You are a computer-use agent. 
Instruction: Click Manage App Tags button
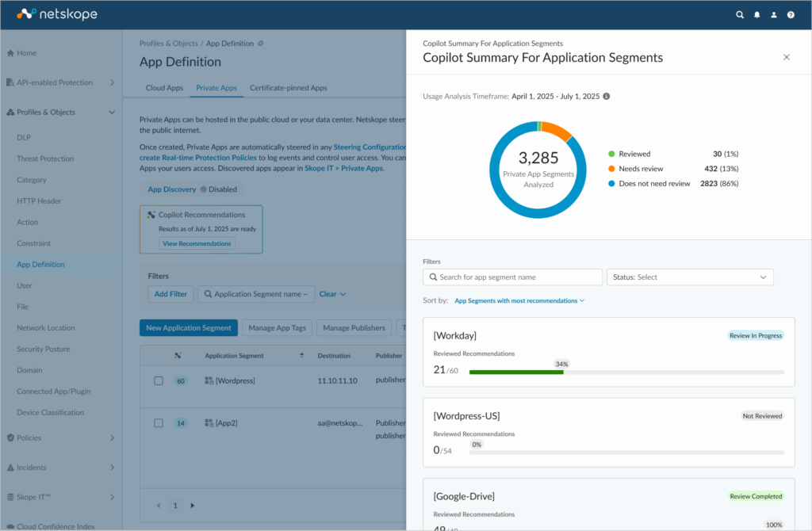(277, 328)
